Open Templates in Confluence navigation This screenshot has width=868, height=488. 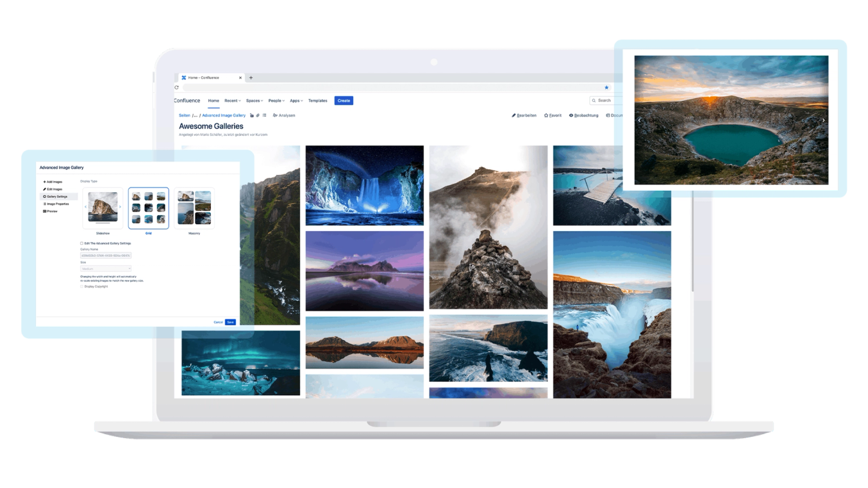click(x=317, y=101)
